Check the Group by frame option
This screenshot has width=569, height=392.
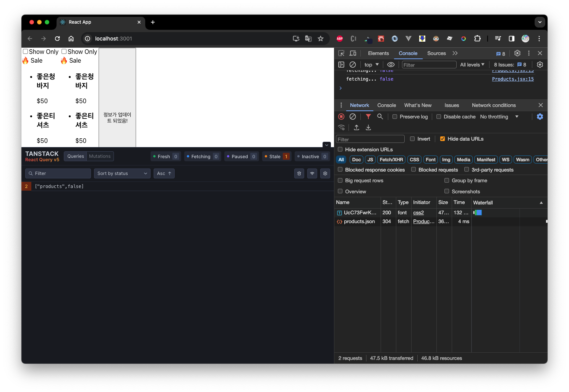(x=447, y=180)
